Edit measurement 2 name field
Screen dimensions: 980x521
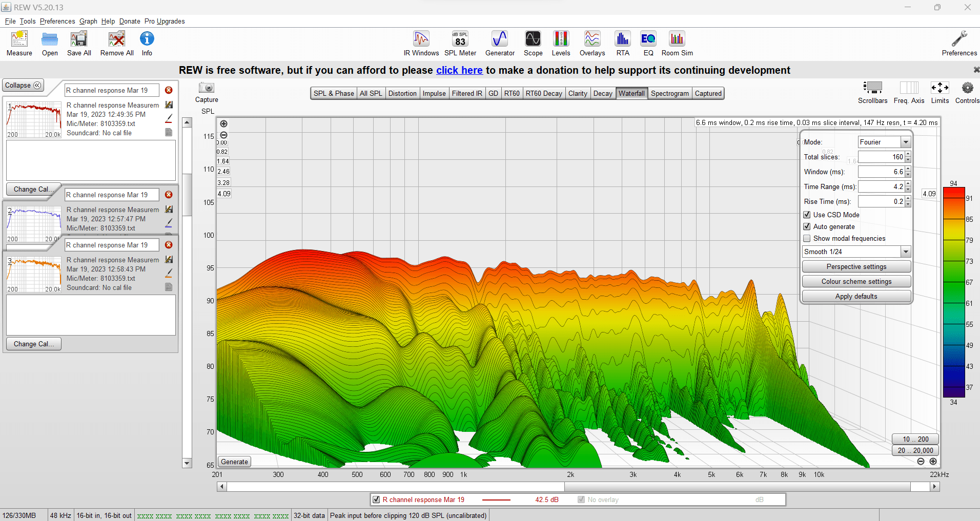coord(112,195)
